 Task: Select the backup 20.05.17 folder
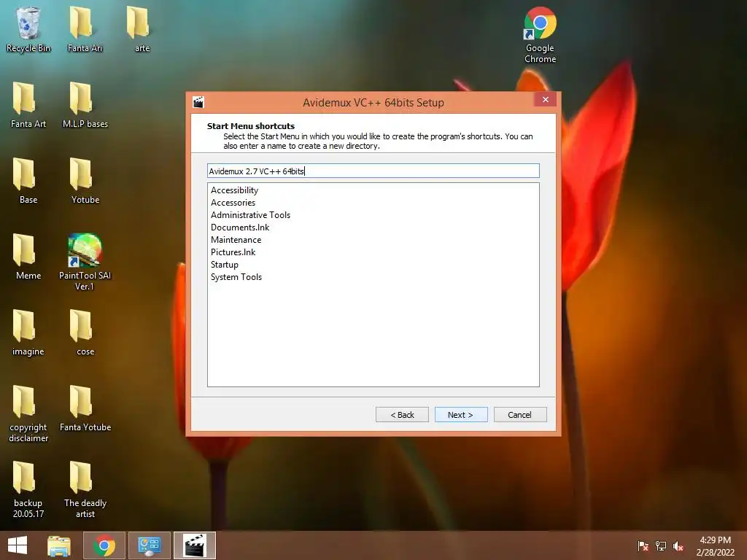coord(28,489)
